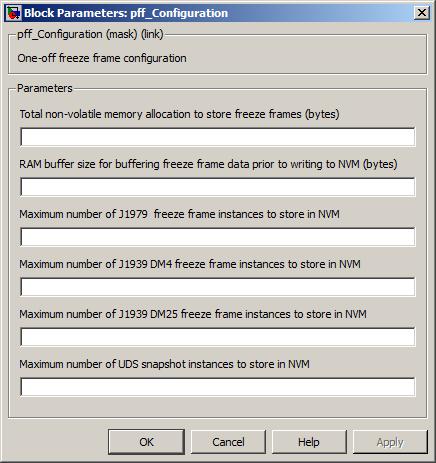The width and height of the screenshot is (436, 463).
Task: Click the 'Total non-volatile memory allocation' label
Action: tap(179, 114)
